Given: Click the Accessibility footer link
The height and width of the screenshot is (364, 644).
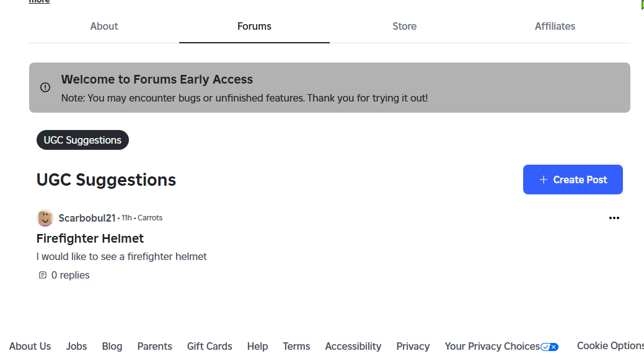Looking at the screenshot, I should [x=353, y=347].
